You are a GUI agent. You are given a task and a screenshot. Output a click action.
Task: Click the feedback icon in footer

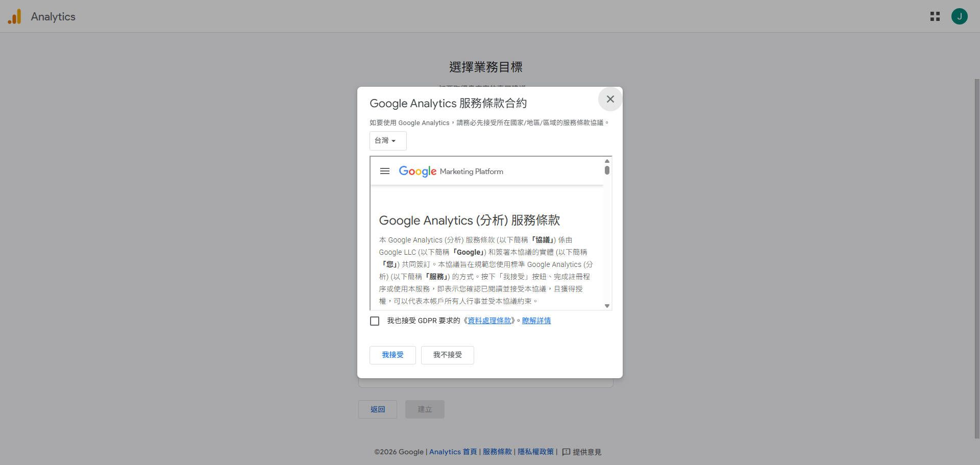(x=566, y=452)
